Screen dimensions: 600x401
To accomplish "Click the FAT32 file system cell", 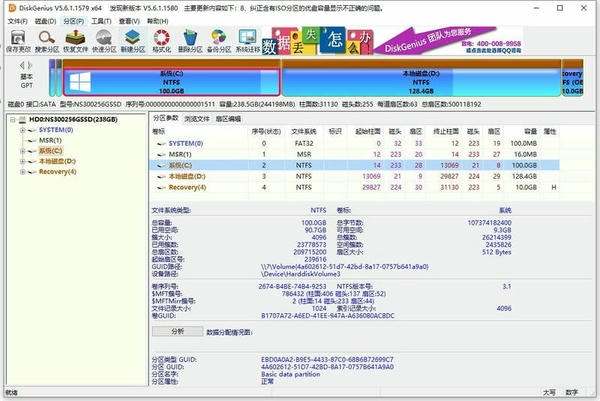I will [304, 143].
